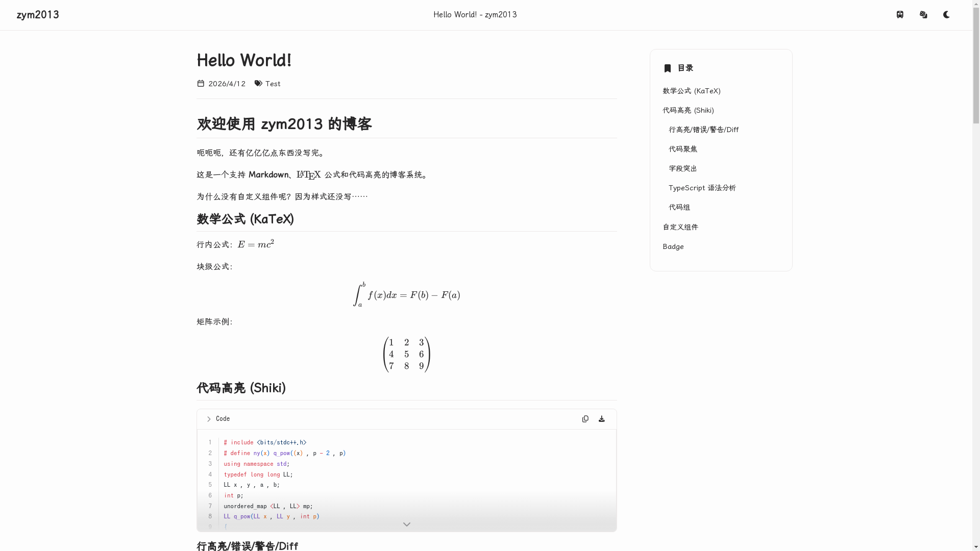Click the 数学公式 (KaTeX) section heading
Screen dimensions: 980x551
tap(246, 219)
